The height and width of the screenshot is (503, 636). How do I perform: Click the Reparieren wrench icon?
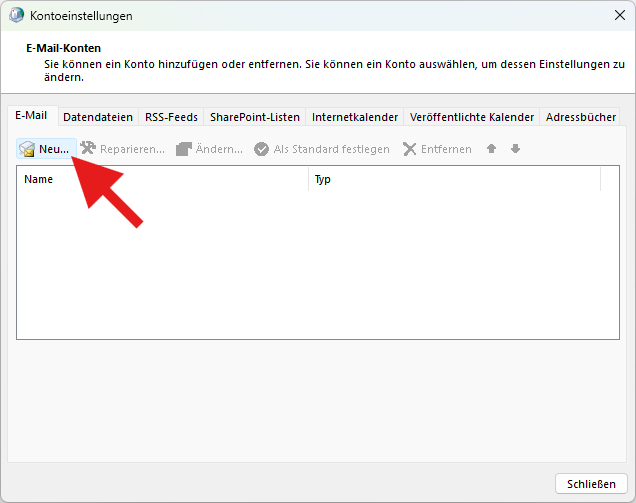[88, 149]
